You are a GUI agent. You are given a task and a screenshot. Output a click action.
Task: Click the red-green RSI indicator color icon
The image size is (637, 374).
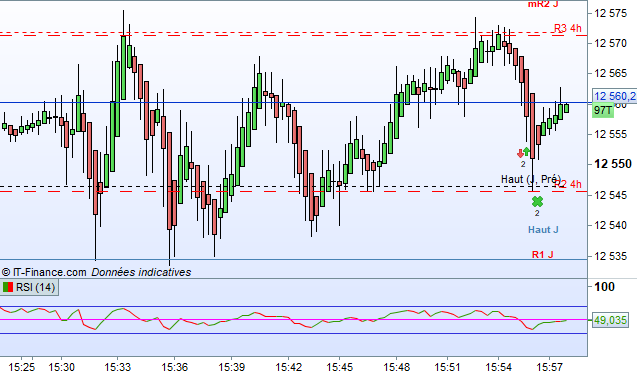[8, 288]
